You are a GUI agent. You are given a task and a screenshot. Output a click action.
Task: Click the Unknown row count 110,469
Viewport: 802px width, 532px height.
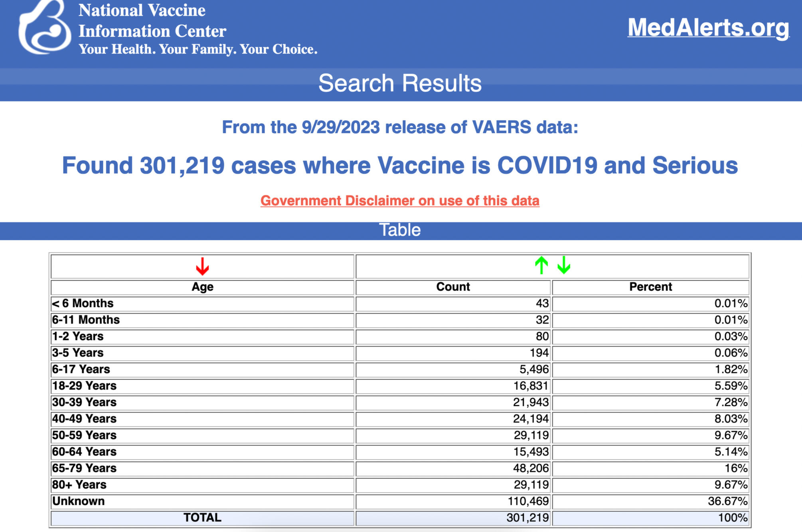(x=528, y=501)
